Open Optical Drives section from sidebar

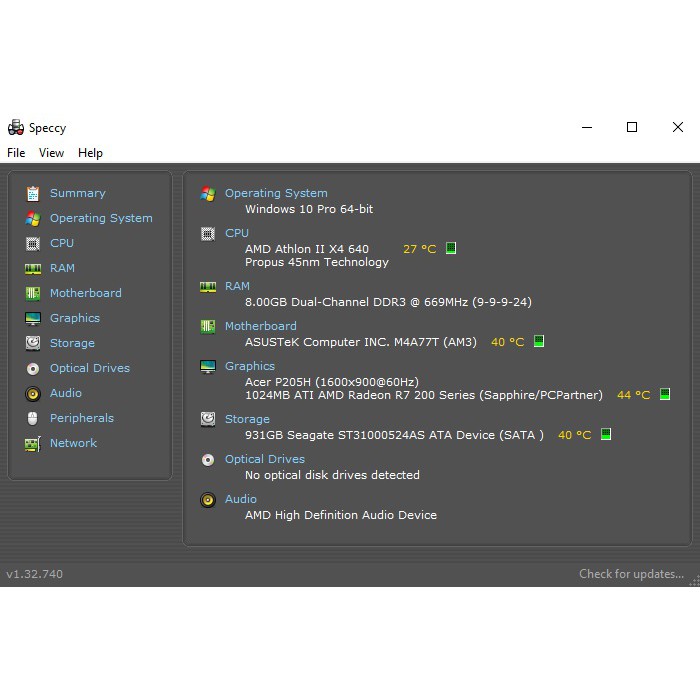pos(90,368)
